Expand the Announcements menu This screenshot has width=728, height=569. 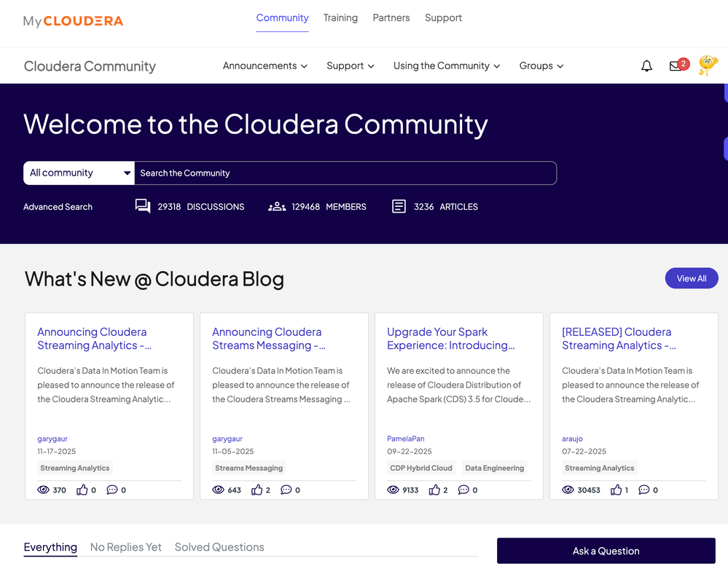pos(265,66)
